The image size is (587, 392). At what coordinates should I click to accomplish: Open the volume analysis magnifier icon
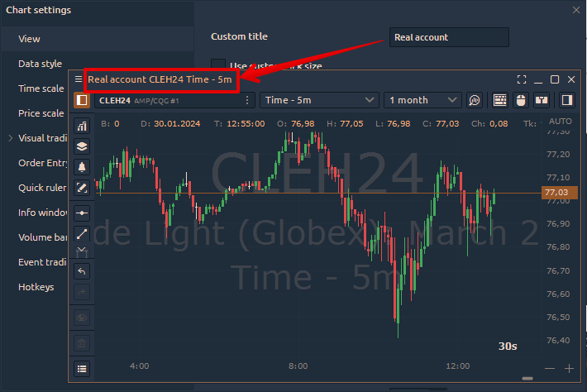pyautogui.click(x=475, y=100)
